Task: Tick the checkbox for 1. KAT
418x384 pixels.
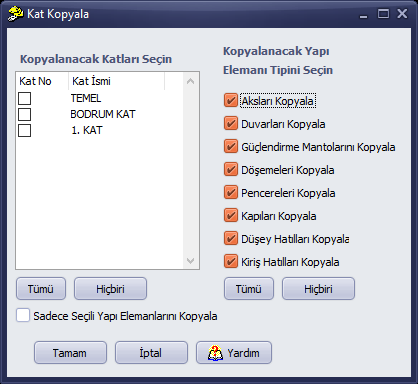Action: (x=25, y=130)
